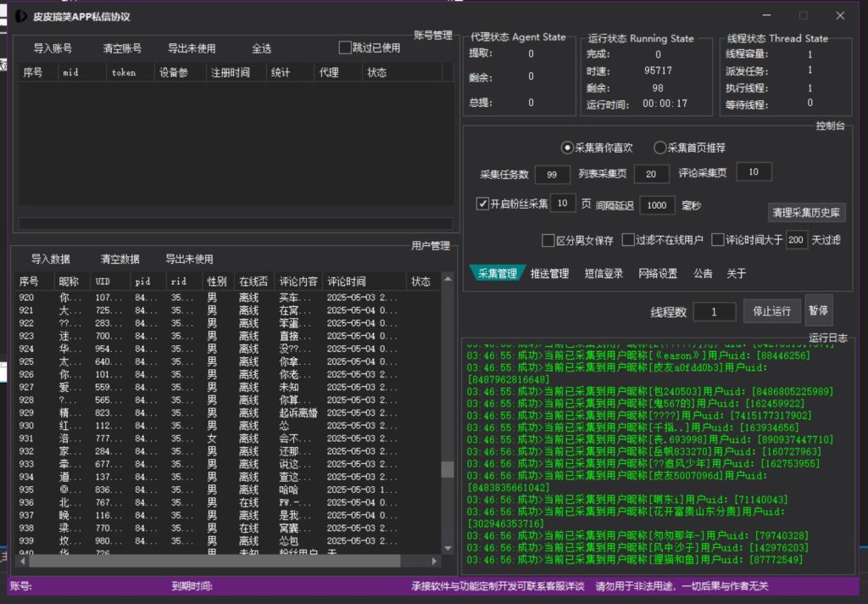Go to the 网络设置 tab

658,273
